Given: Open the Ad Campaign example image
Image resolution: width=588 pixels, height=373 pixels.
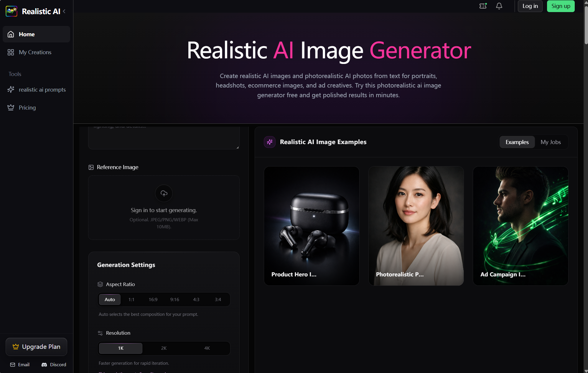Looking at the screenshot, I should tap(521, 226).
